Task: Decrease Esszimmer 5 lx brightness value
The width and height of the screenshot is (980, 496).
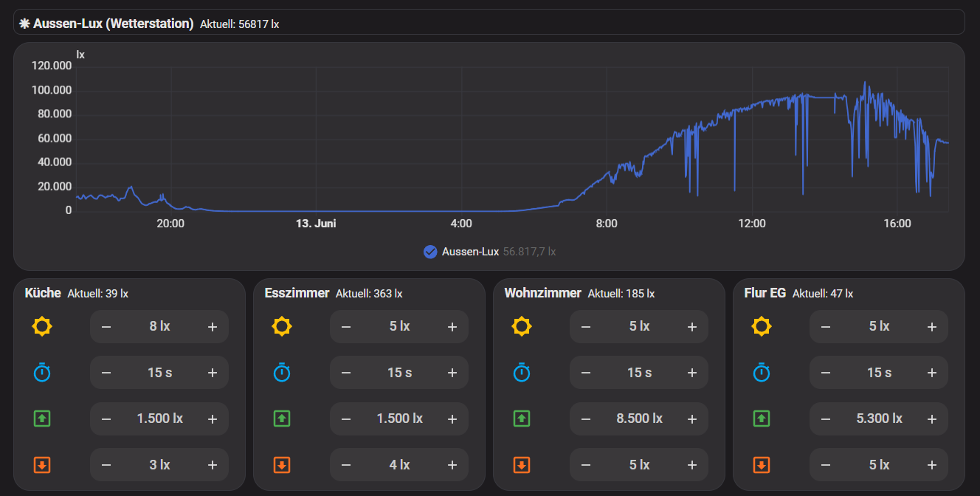Action: (x=346, y=326)
